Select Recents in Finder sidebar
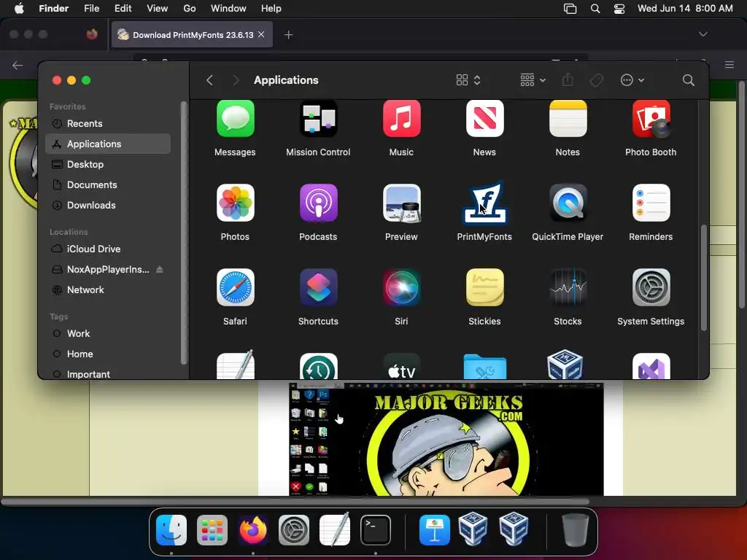Image resolution: width=747 pixels, height=560 pixels. 108,124
